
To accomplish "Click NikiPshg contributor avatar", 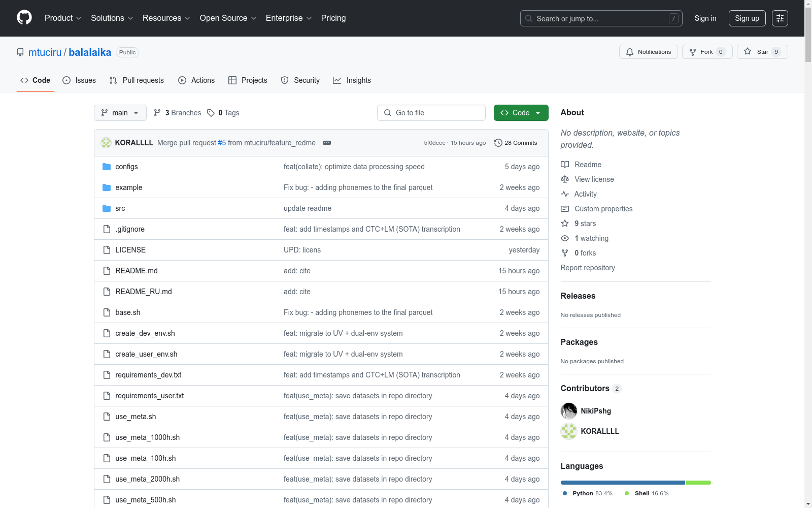I will click(569, 411).
